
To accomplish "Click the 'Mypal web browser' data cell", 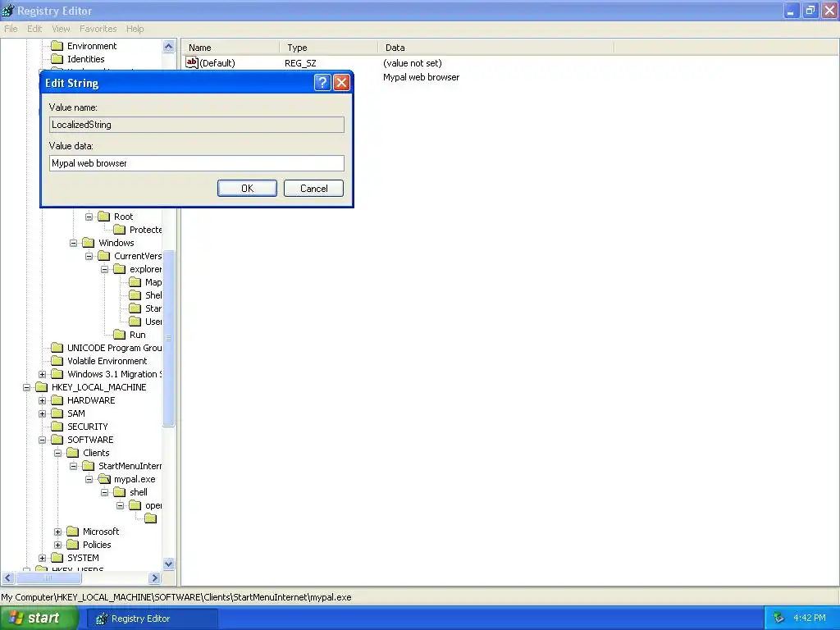I will coord(421,77).
